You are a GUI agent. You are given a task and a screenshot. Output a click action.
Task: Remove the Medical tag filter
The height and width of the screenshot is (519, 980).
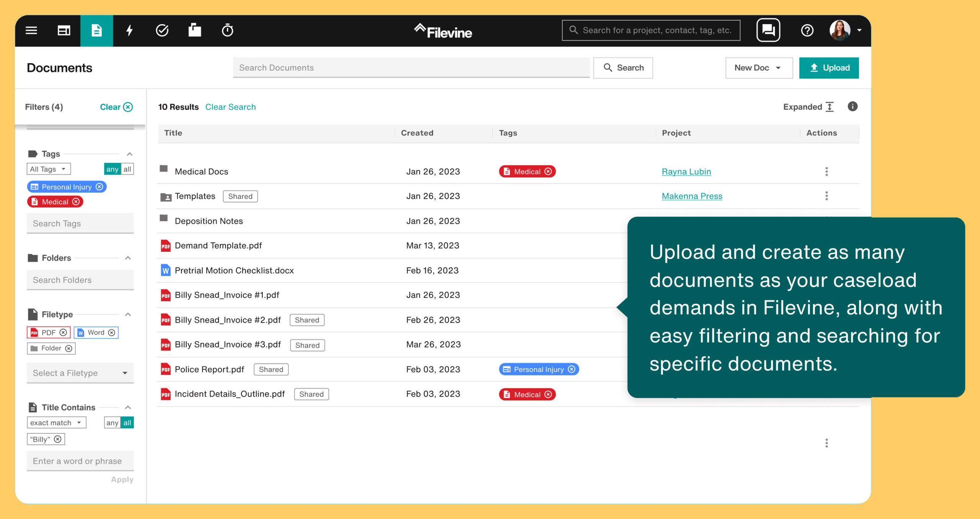76,201
